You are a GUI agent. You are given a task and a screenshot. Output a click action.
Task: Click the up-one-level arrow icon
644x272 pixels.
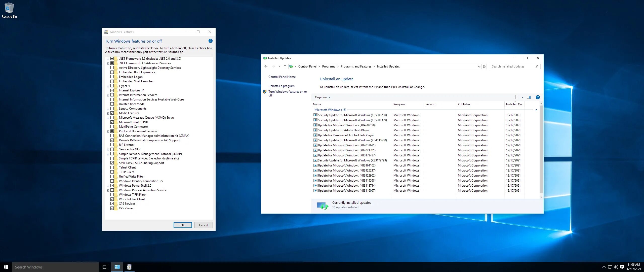click(x=285, y=66)
